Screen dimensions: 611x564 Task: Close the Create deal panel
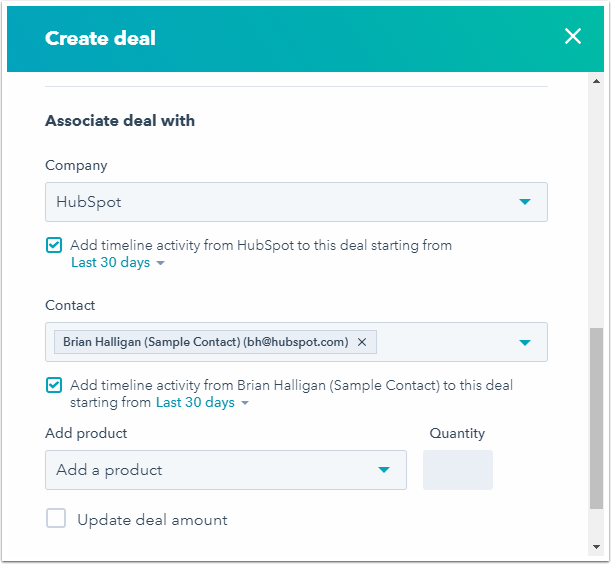572,37
